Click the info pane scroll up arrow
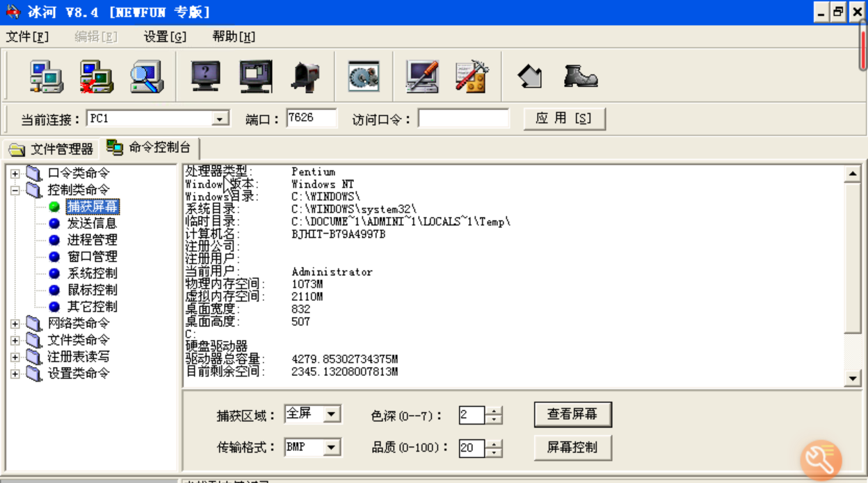 click(852, 174)
